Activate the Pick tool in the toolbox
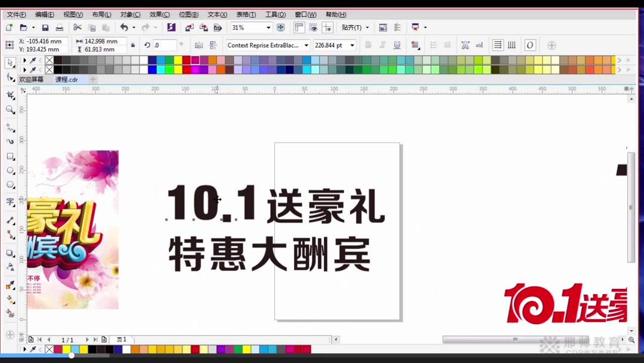This screenshot has height=363, width=644. pyautogui.click(x=10, y=63)
